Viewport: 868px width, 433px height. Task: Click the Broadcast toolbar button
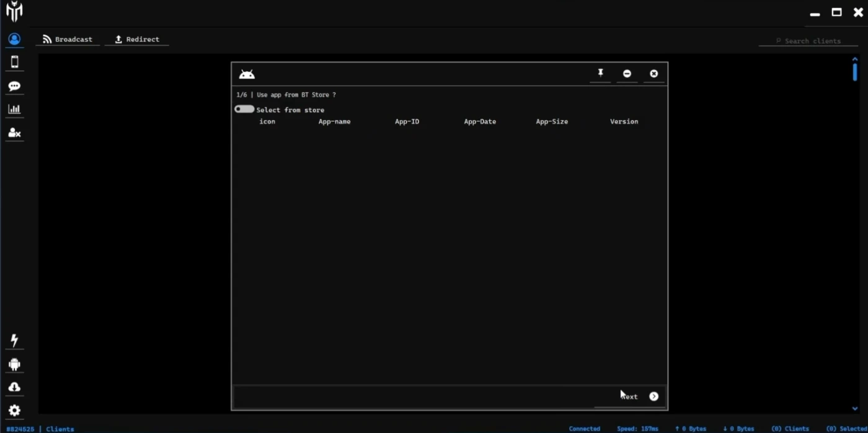pyautogui.click(x=68, y=40)
